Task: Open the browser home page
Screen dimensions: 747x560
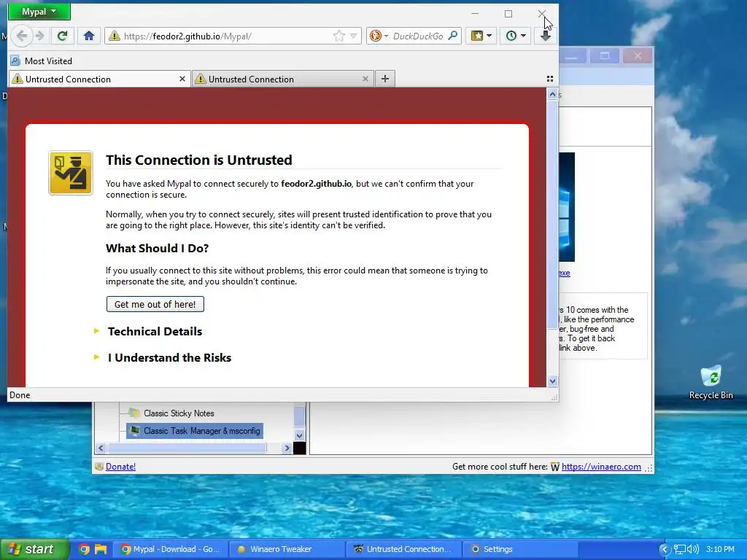Action: tap(88, 36)
